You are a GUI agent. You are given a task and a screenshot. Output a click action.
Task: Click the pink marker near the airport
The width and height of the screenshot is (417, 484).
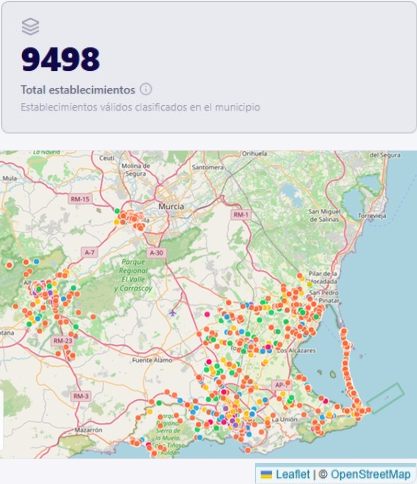(x=207, y=314)
